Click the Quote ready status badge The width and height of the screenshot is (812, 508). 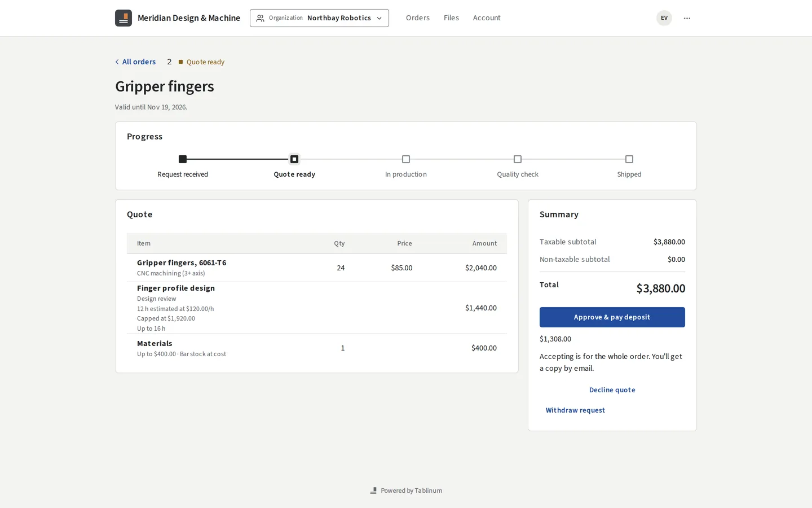coord(201,62)
